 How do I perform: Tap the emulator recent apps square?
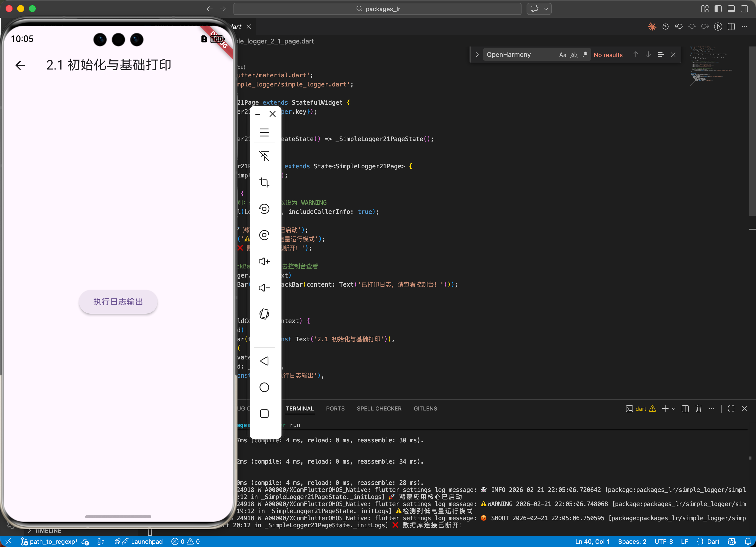coord(264,414)
